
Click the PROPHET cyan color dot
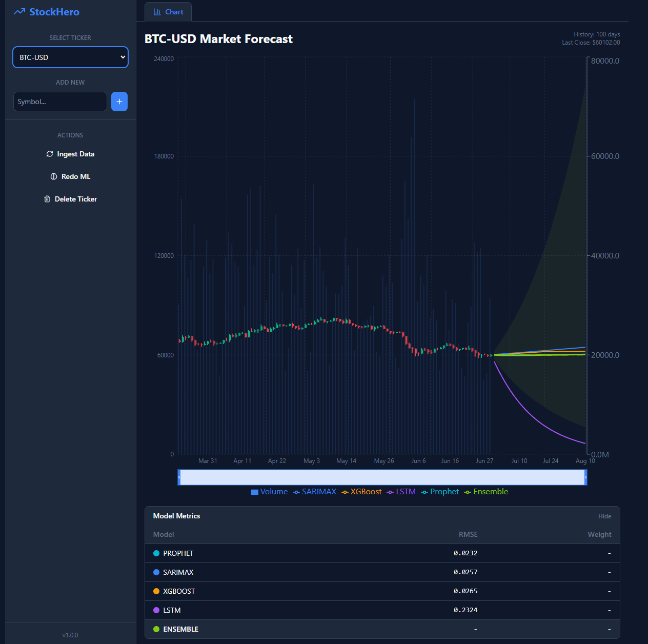pos(156,553)
